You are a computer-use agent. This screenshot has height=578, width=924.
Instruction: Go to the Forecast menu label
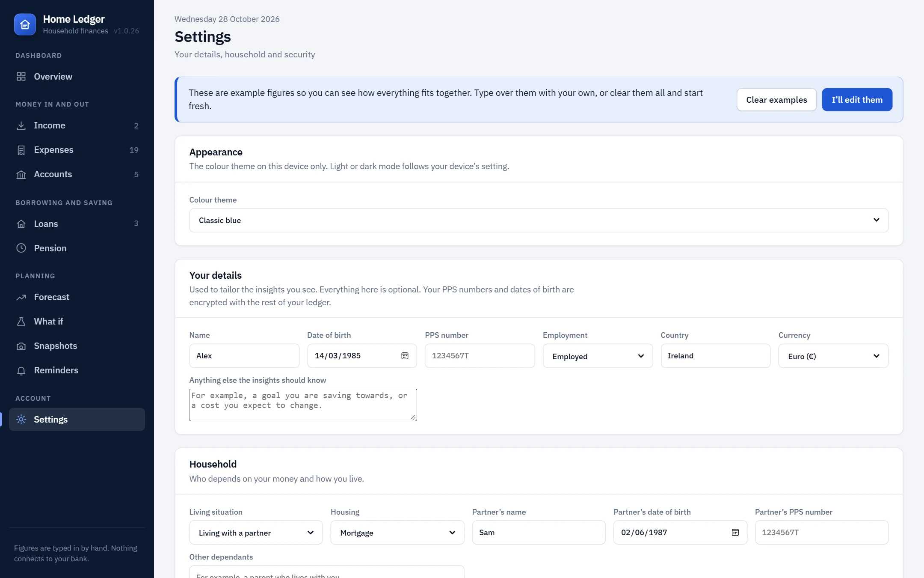point(52,297)
